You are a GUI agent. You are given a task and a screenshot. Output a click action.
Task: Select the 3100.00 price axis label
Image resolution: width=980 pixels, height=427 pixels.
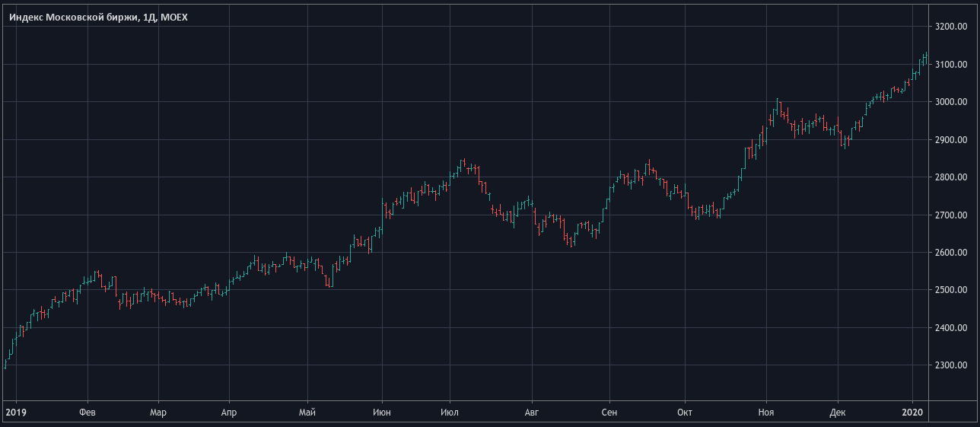(x=950, y=65)
